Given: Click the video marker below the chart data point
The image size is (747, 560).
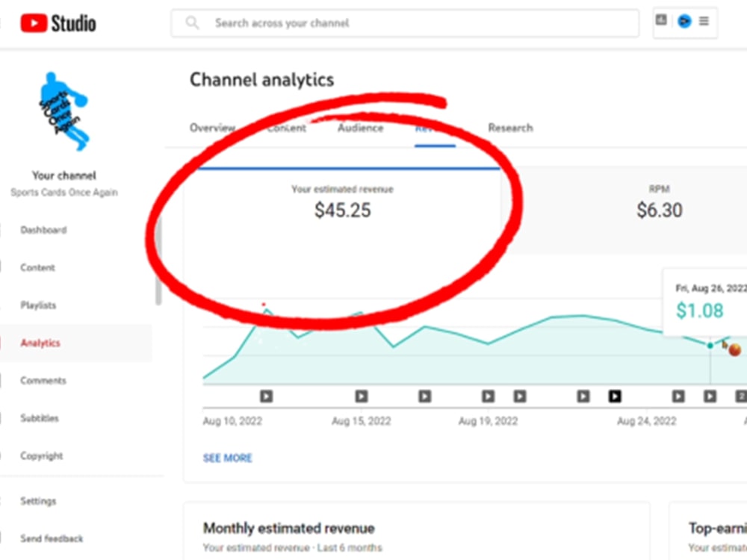Looking at the screenshot, I should tap(710, 396).
